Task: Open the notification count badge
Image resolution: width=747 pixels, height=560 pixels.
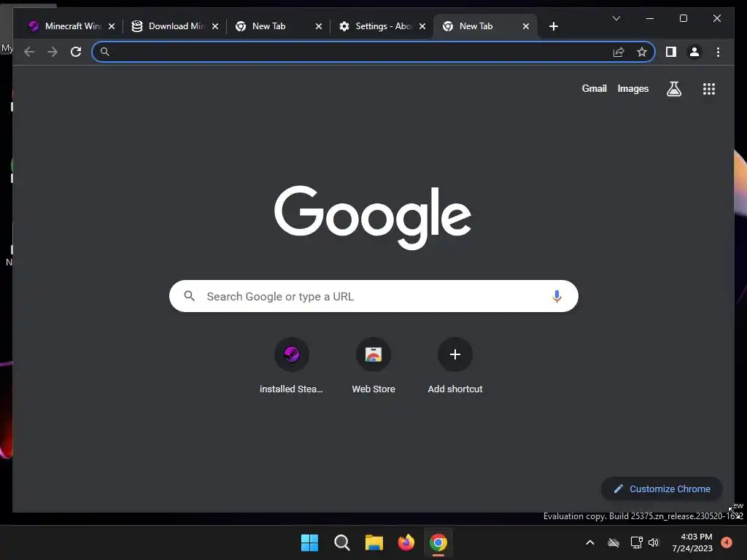Action: click(x=727, y=542)
